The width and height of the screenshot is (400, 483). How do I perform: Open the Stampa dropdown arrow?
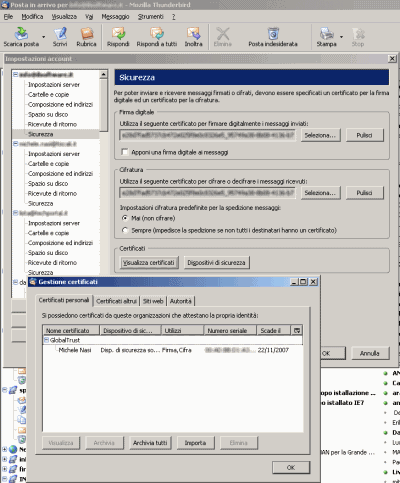pyautogui.click(x=341, y=37)
